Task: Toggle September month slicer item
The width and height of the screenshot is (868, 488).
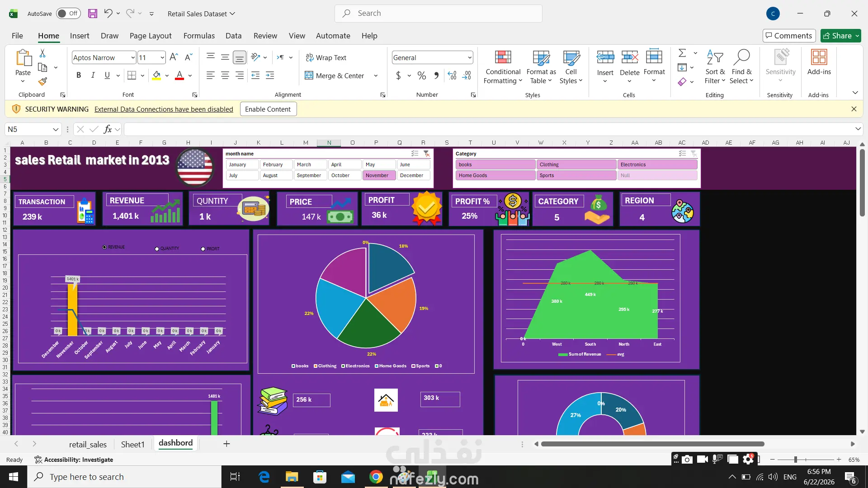Action: click(311, 175)
